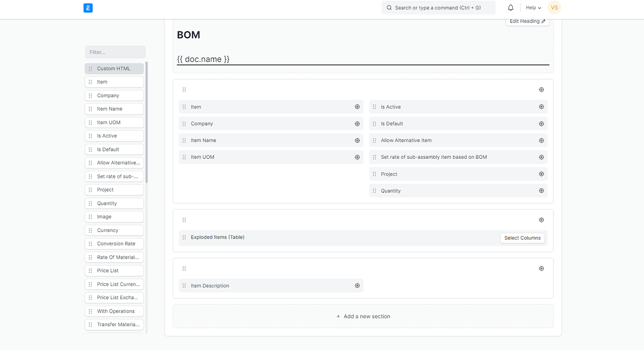644x350 pixels.
Task: Add a new section
Action: pos(363,316)
